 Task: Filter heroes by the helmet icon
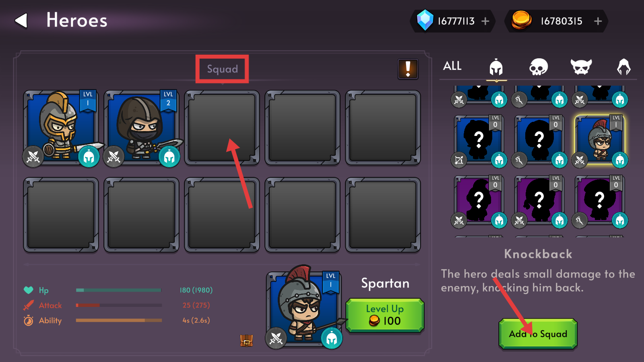click(x=496, y=67)
